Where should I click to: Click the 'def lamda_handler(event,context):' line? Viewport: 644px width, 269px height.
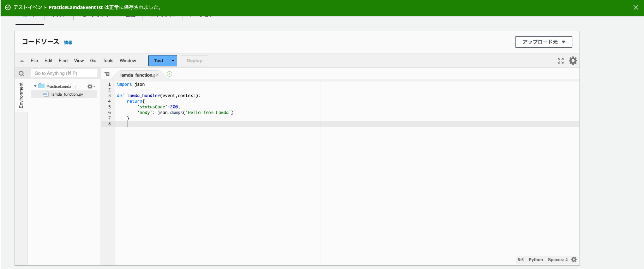point(158,96)
